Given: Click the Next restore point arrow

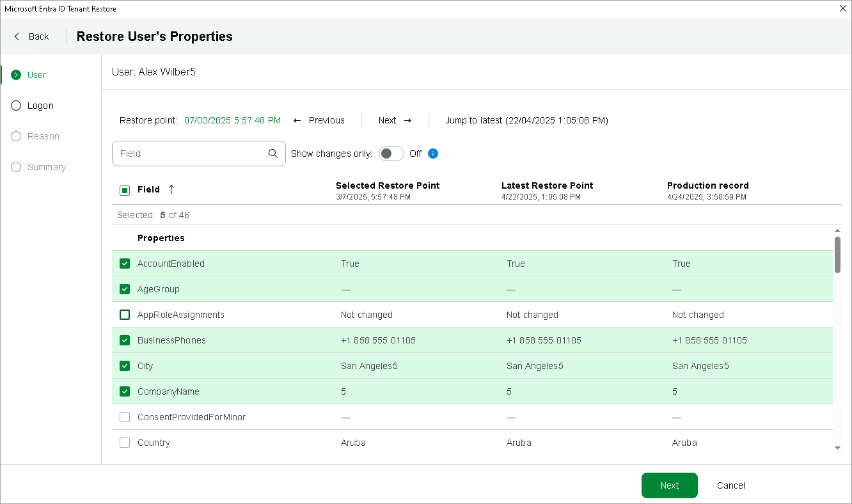Looking at the screenshot, I should point(407,120).
